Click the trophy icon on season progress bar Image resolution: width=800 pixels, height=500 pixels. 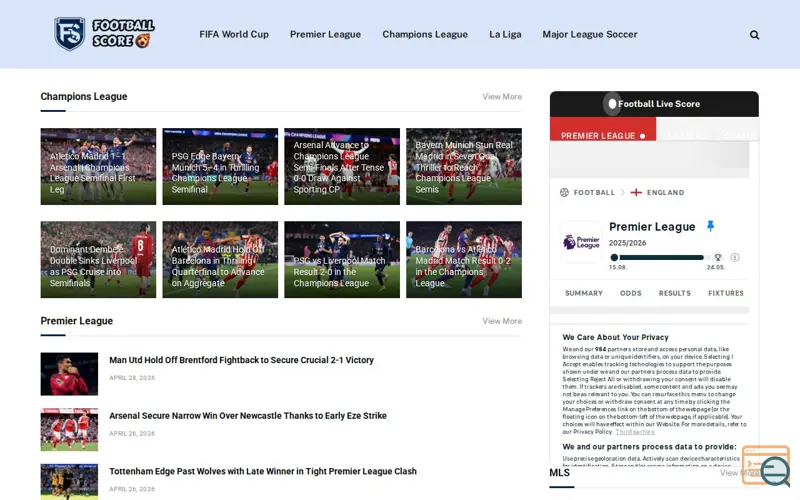click(718, 257)
